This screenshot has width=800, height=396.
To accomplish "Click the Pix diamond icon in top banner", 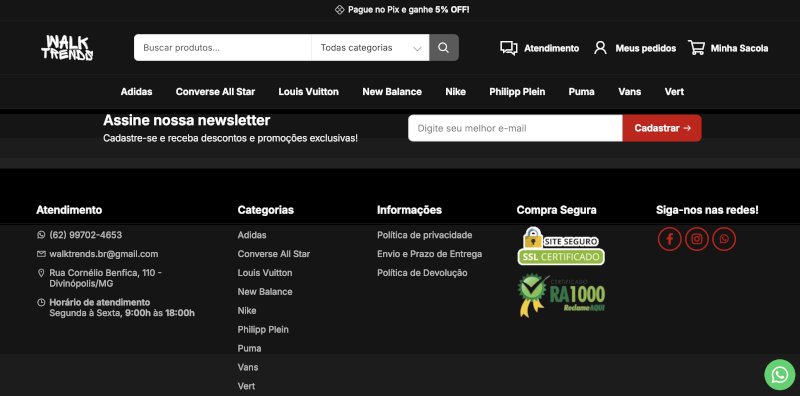I will point(339,10).
